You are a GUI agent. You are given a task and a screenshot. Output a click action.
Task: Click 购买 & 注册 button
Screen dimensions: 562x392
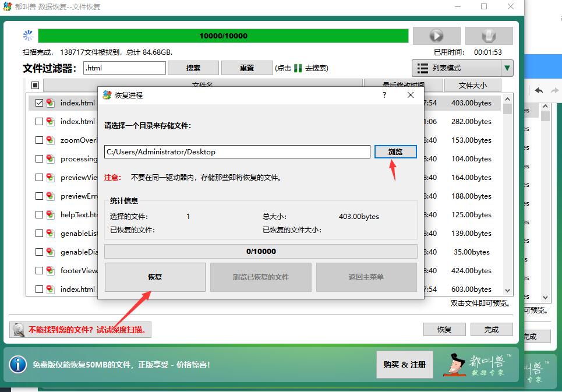pyautogui.click(x=405, y=365)
